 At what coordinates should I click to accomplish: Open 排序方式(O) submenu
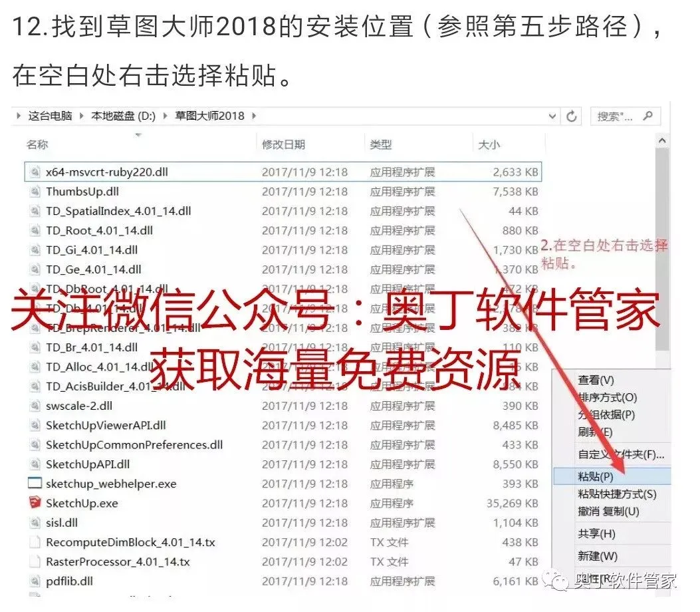[x=607, y=397]
